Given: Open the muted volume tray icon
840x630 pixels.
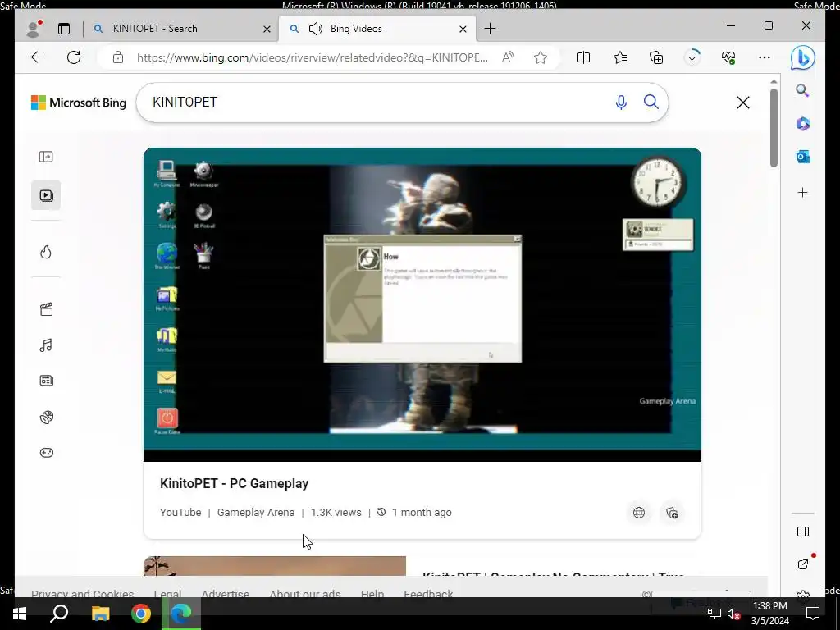Looking at the screenshot, I should [734, 614].
